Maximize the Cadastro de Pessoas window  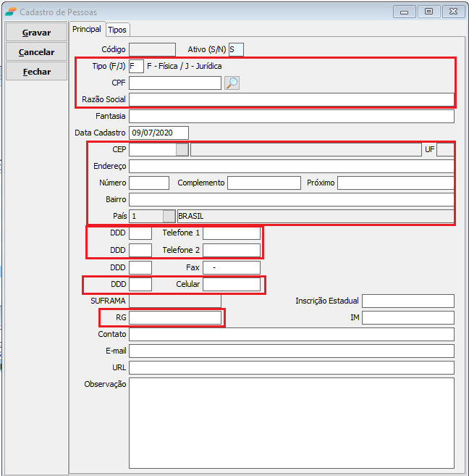tap(429, 12)
